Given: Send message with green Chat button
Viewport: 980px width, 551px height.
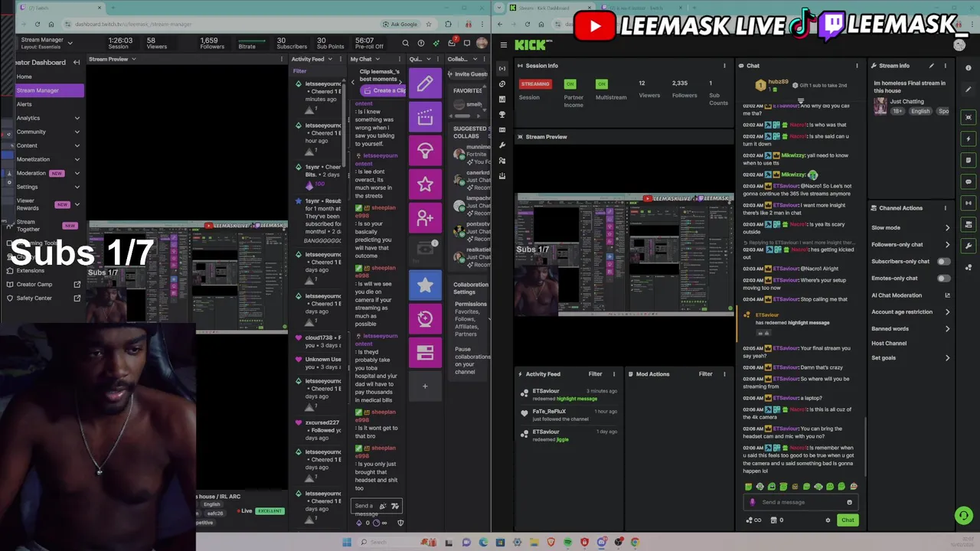Looking at the screenshot, I should [848, 520].
